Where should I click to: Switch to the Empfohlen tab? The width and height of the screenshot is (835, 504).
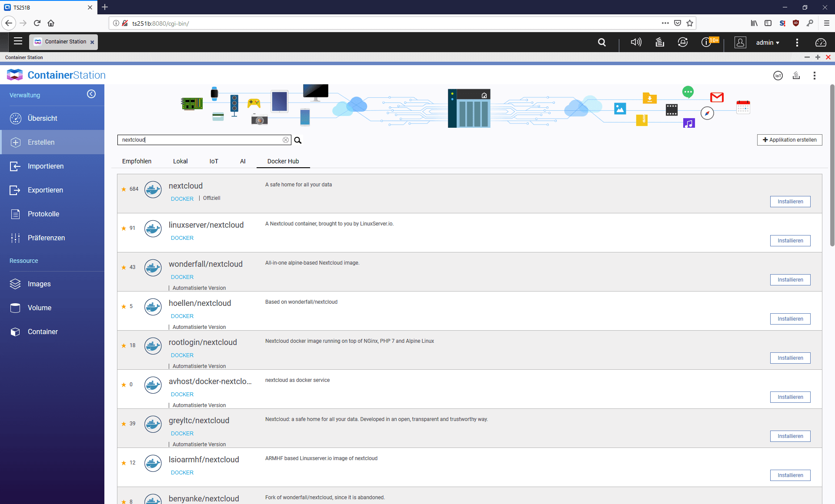pyautogui.click(x=137, y=161)
